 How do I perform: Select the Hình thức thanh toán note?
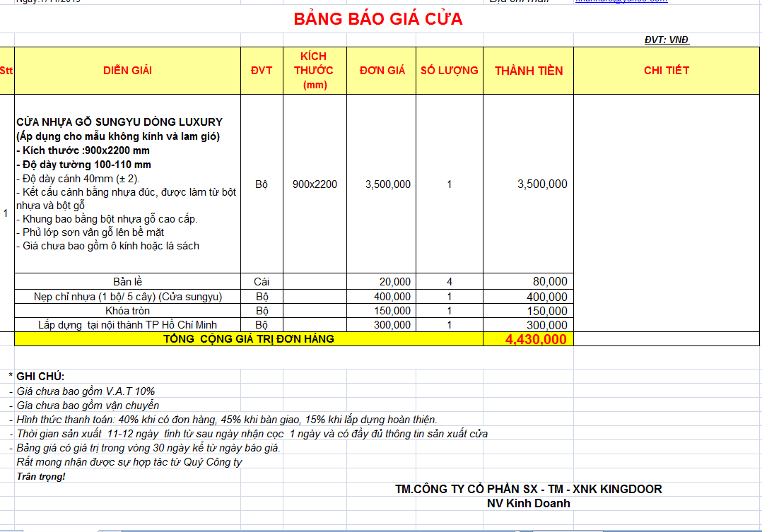coord(227,419)
